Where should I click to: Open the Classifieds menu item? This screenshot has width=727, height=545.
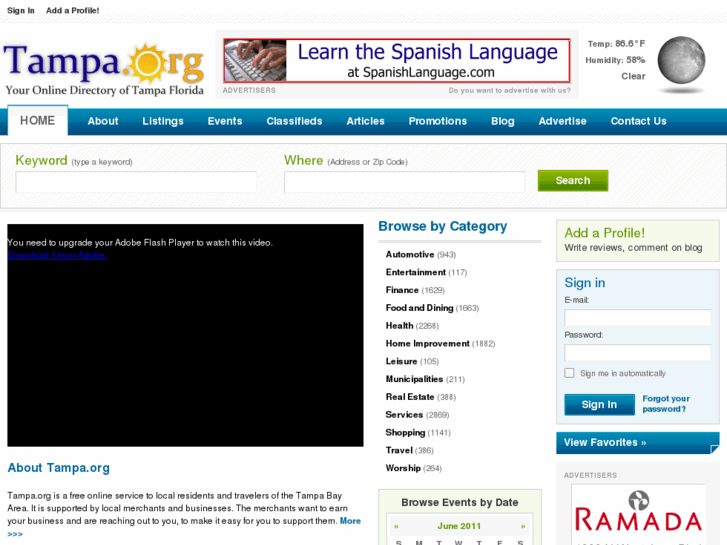pyautogui.click(x=294, y=121)
